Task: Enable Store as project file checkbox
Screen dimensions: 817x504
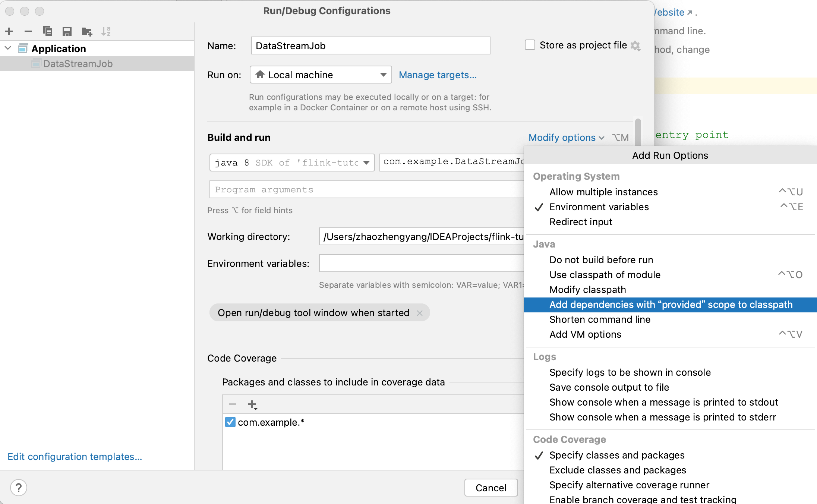Action: pos(530,45)
